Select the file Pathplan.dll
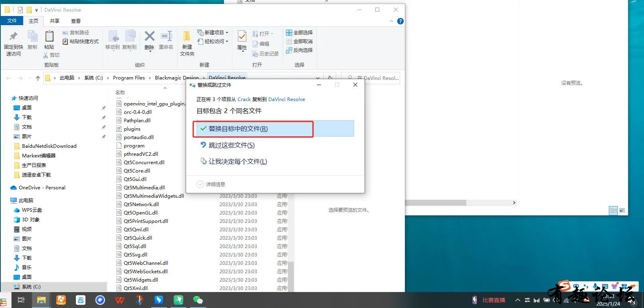 click(137, 120)
